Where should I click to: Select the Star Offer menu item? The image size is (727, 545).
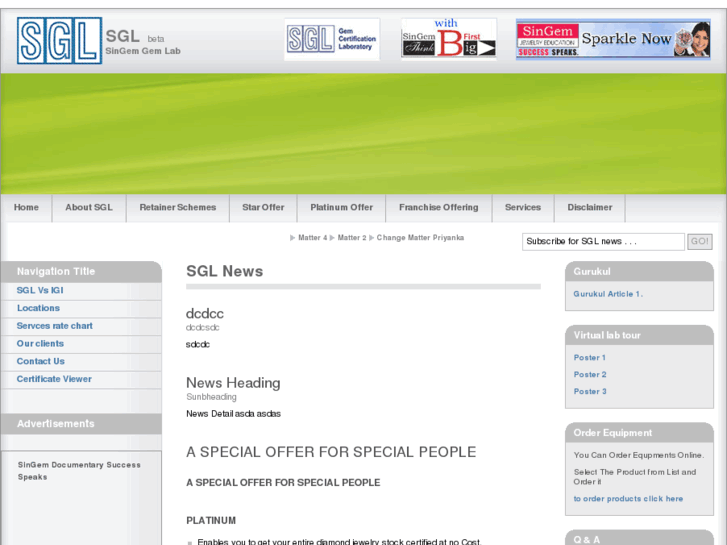point(263,207)
